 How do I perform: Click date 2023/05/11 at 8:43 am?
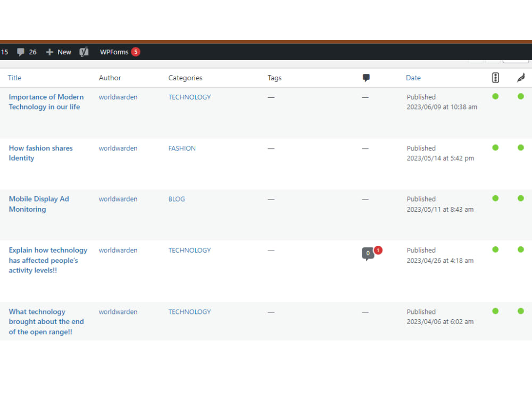pos(440,209)
